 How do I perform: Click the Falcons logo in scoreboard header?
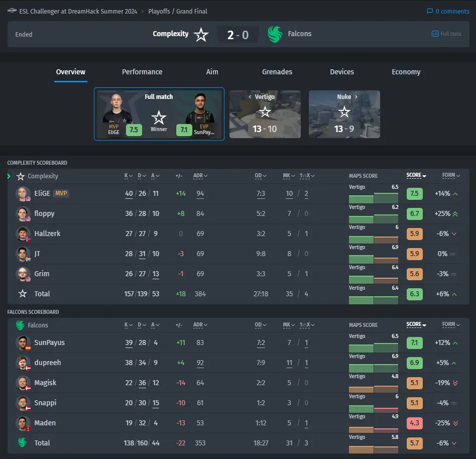coord(20,325)
